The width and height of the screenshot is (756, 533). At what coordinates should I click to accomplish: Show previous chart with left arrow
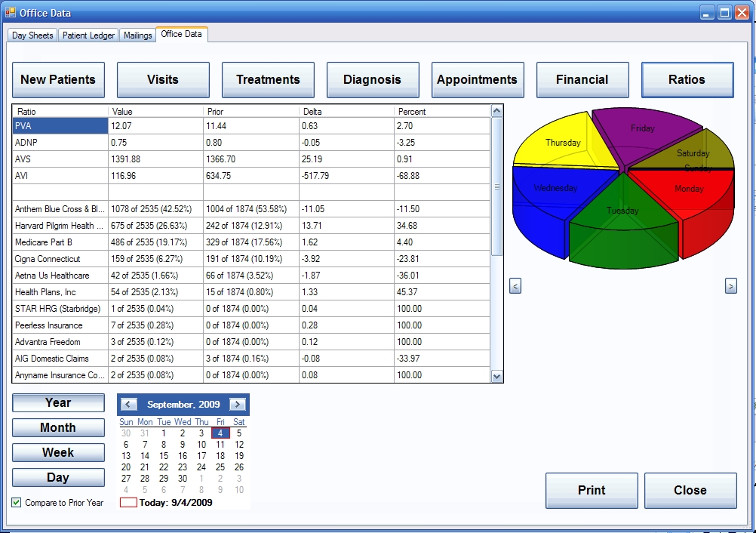tap(515, 286)
